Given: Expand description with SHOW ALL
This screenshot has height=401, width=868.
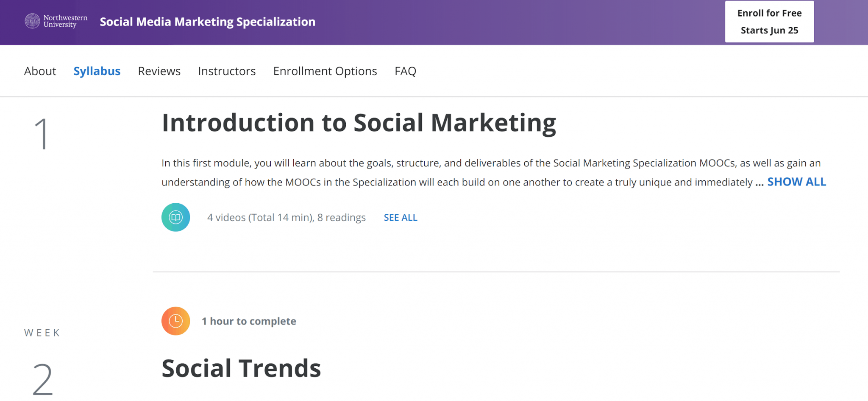Looking at the screenshot, I should click(796, 182).
